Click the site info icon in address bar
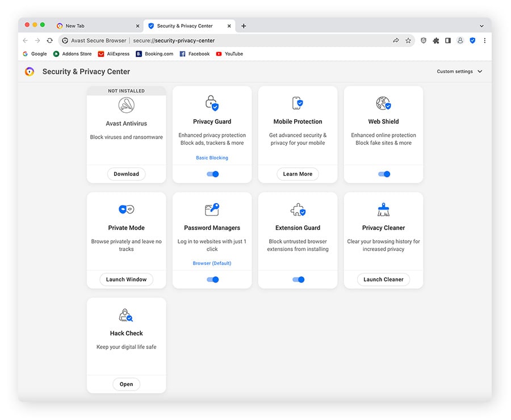This screenshot has height=420, width=511. pyautogui.click(x=65, y=40)
